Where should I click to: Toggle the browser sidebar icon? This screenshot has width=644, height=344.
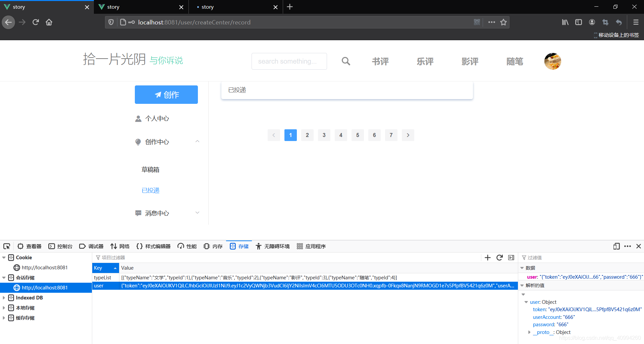tap(579, 22)
